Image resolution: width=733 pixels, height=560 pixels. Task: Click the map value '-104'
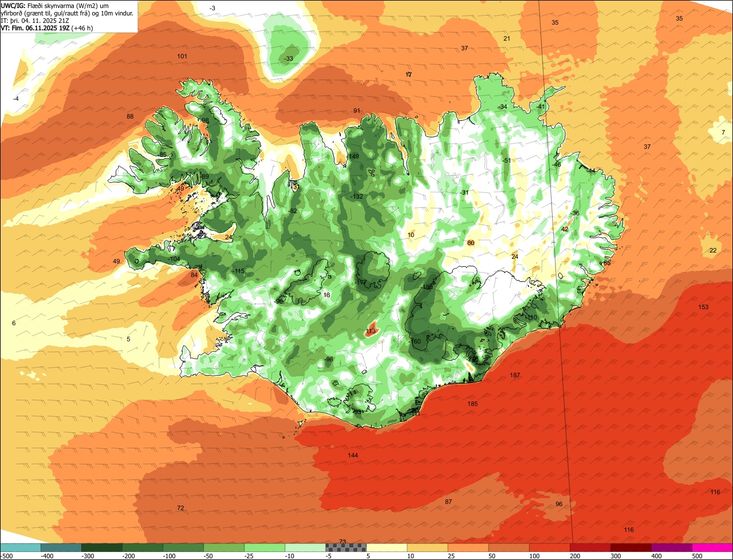point(174,259)
